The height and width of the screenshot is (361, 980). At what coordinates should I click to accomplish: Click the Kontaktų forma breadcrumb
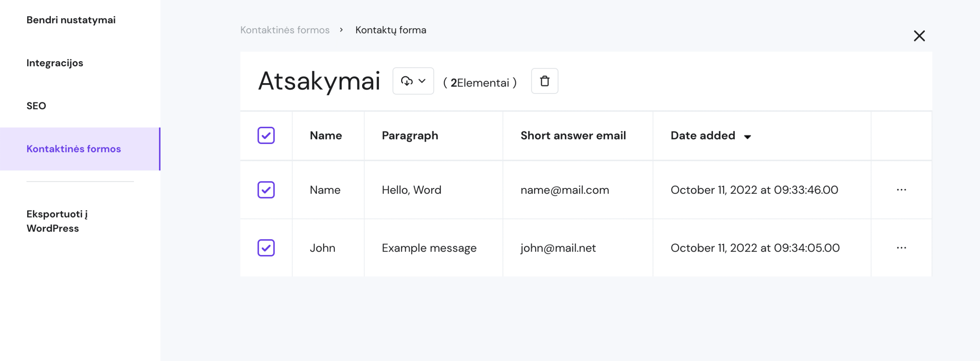390,30
